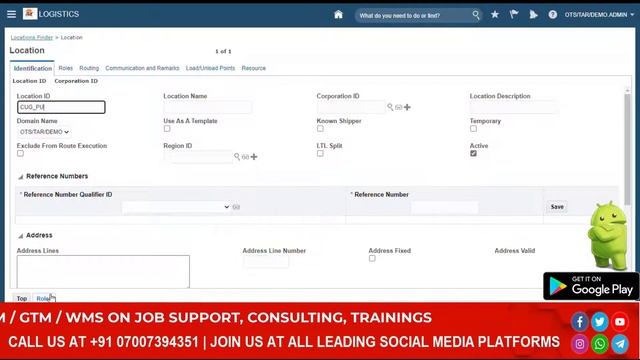The height and width of the screenshot is (360, 640).
Task: Open the Twitter social icon
Action: [x=600, y=322]
